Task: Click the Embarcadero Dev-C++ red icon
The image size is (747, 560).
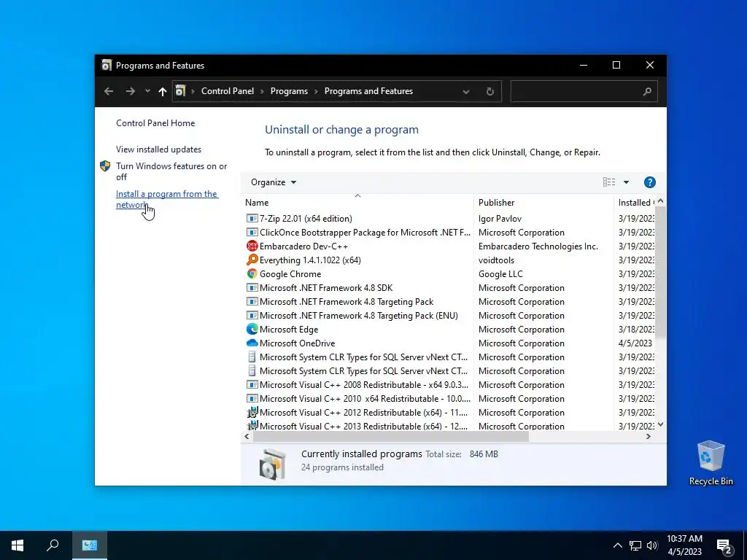Action: [x=252, y=246]
